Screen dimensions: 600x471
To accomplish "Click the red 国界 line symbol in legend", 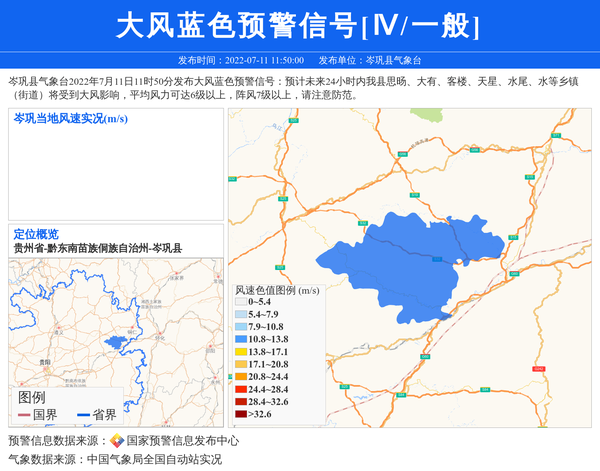I will point(24,415).
